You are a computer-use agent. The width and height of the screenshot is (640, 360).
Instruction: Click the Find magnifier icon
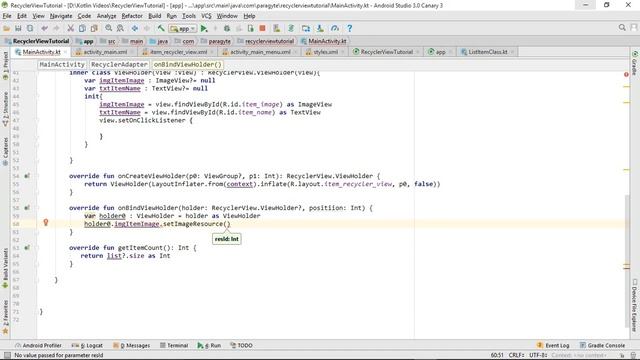tap(109, 28)
